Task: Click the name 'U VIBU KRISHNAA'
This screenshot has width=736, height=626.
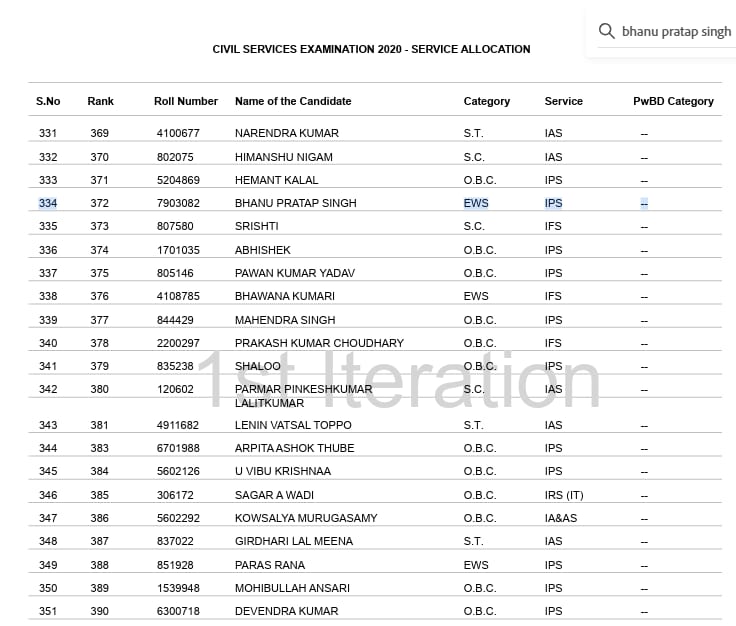Action: 283,471
